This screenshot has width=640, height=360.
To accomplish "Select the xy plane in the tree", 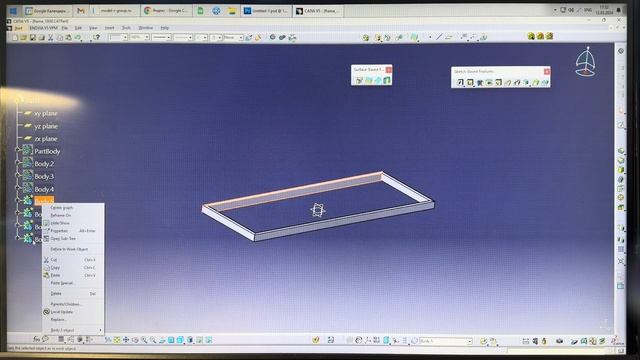I will (x=46, y=113).
